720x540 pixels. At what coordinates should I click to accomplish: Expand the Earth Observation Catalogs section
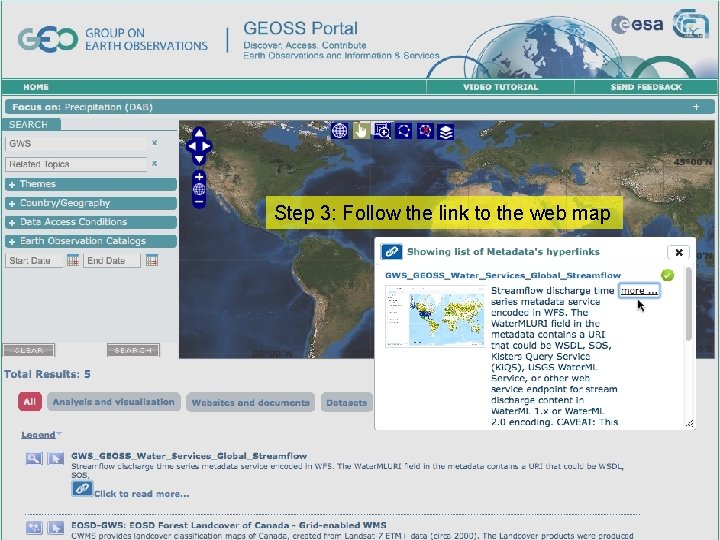click(91, 241)
